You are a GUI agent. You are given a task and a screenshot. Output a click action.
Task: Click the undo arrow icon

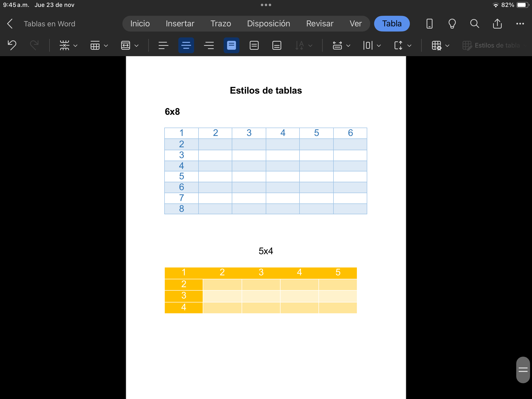click(12, 45)
